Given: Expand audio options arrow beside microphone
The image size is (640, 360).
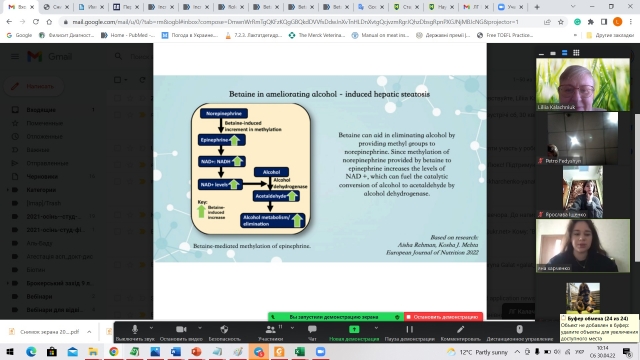Looking at the screenshot, I should [x=151, y=328].
